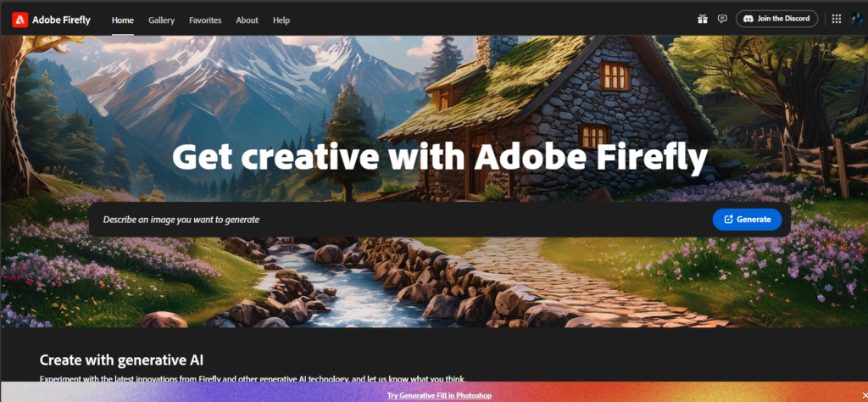Screen dimensions: 868x402
Task: Click the blue Generate button
Action: (748, 220)
